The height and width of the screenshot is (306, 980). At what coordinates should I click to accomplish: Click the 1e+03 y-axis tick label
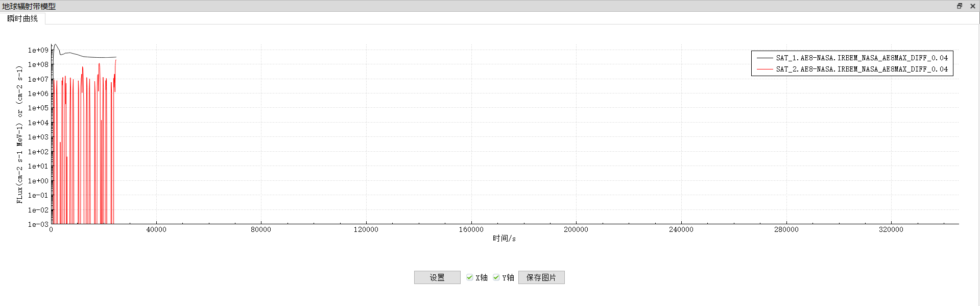(x=38, y=137)
